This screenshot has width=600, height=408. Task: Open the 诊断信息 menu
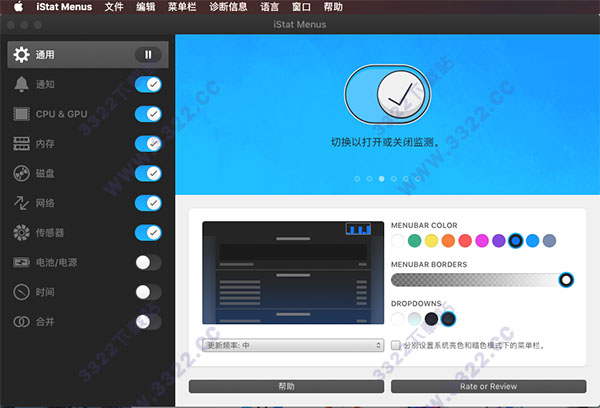click(228, 7)
